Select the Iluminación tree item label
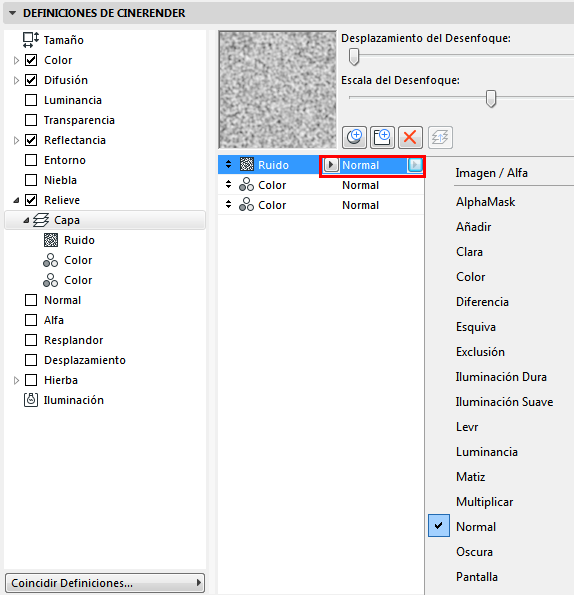This screenshot has height=595, width=574. click(74, 400)
